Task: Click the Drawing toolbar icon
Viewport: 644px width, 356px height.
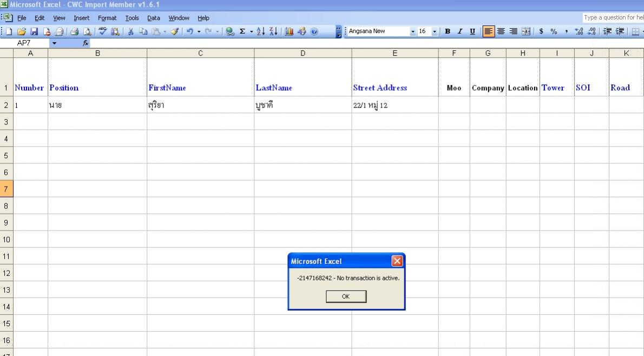Action: (x=302, y=31)
